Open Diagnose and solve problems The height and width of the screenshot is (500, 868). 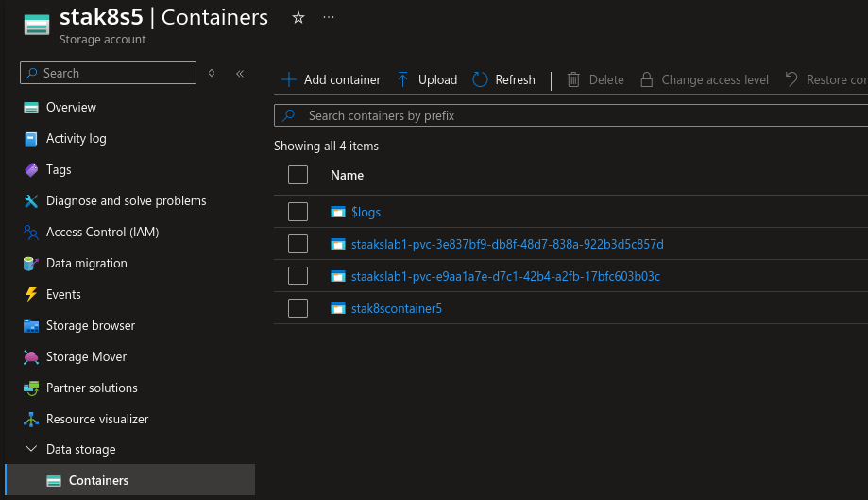(x=126, y=201)
